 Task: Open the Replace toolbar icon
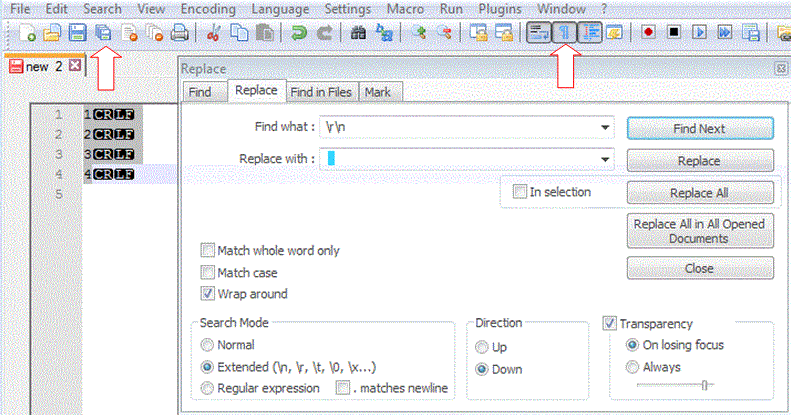384,33
